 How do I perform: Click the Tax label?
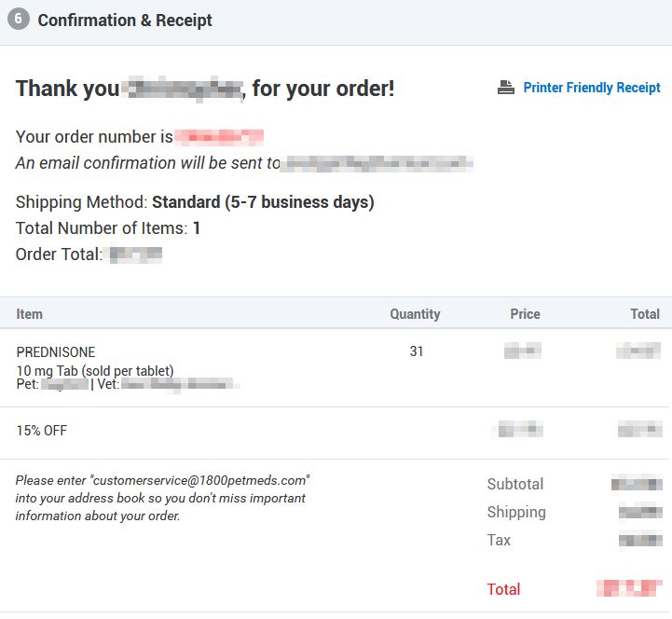point(499,540)
